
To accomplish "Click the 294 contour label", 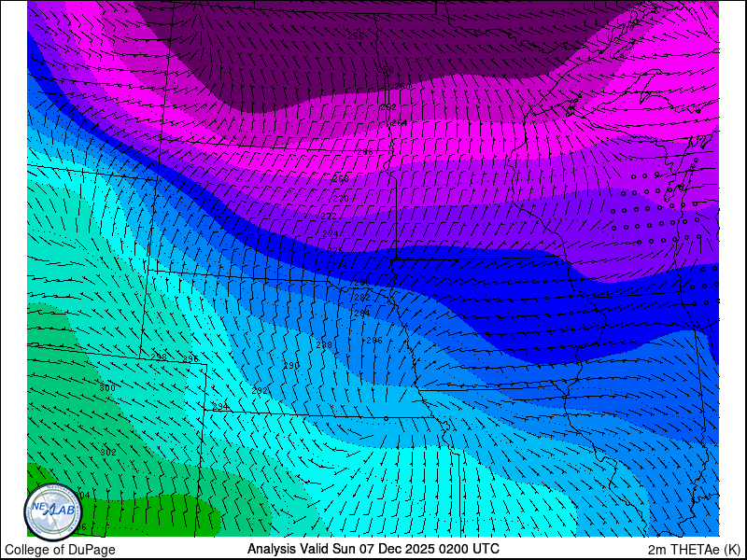I will pos(220,407).
